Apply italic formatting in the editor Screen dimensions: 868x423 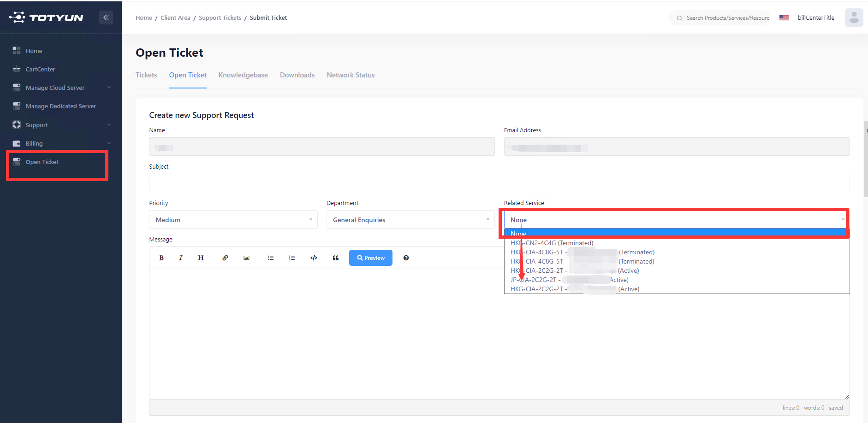click(x=181, y=258)
